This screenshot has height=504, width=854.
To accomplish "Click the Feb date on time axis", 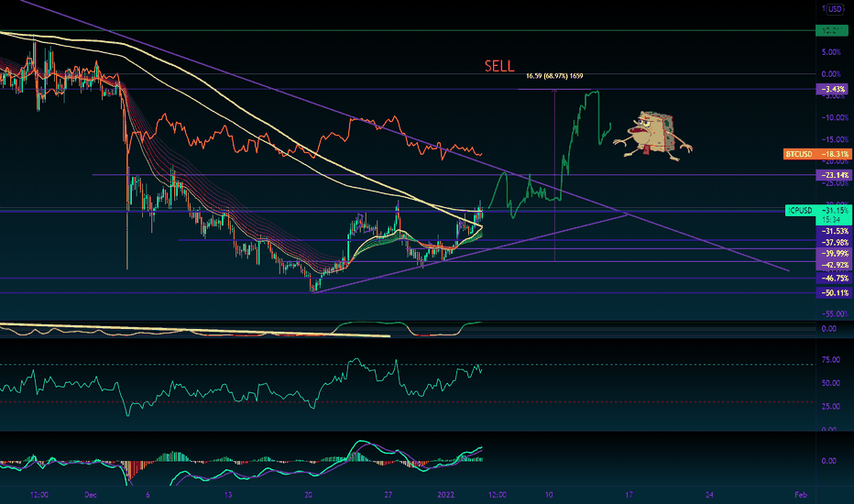I will pyautogui.click(x=801, y=495).
